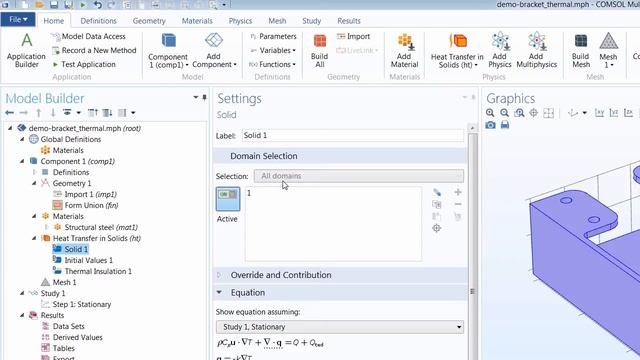
Task: Open the Study 1, Stationary equation dropdown
Action: click(340, 327)
